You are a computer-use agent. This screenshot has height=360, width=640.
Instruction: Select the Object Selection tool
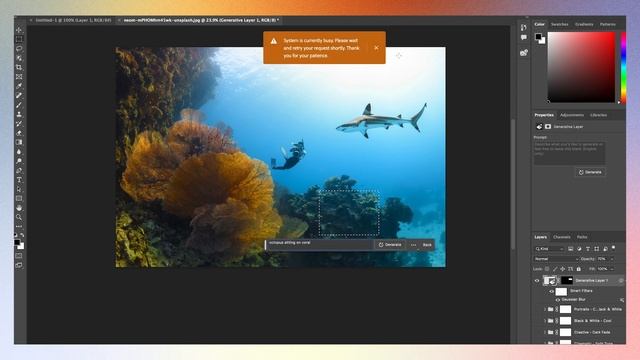coord(19,58)
